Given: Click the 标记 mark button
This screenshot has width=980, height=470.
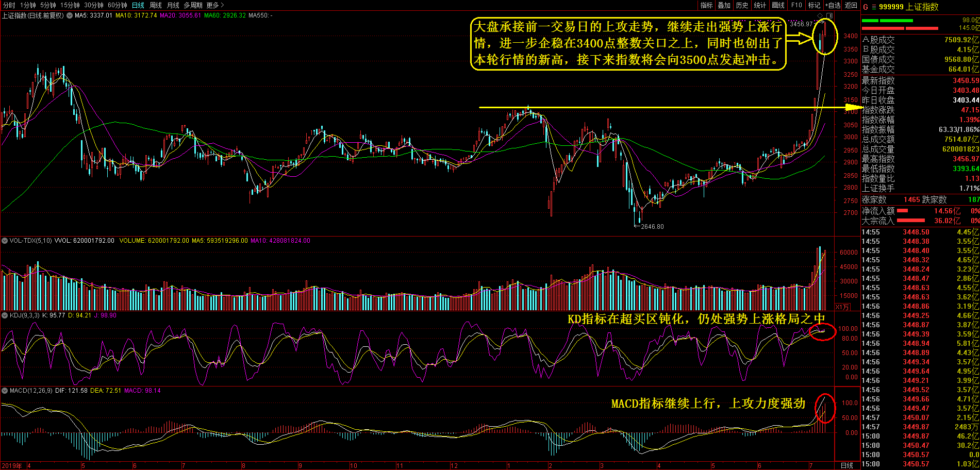Looking at the screenshot, I should (x=814, y=5).
